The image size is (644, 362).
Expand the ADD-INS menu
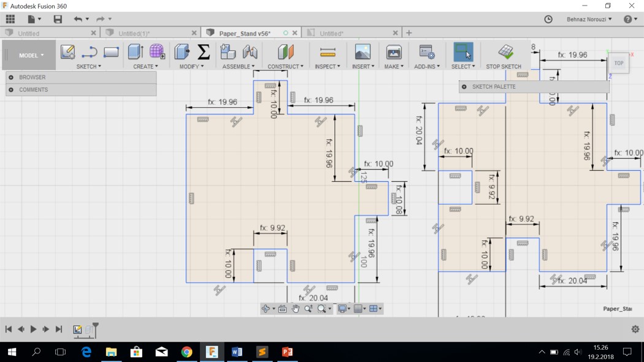[x=427, y=66]
